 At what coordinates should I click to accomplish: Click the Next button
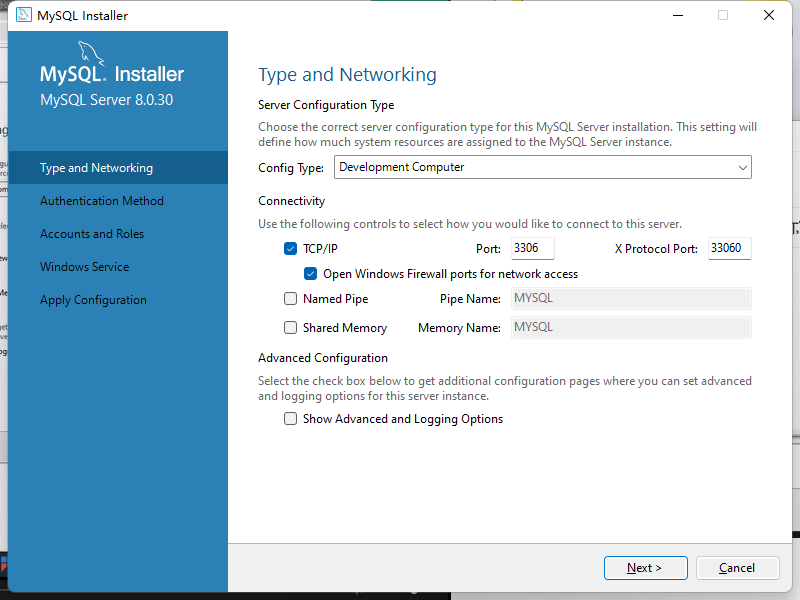[x=645, y=568]
